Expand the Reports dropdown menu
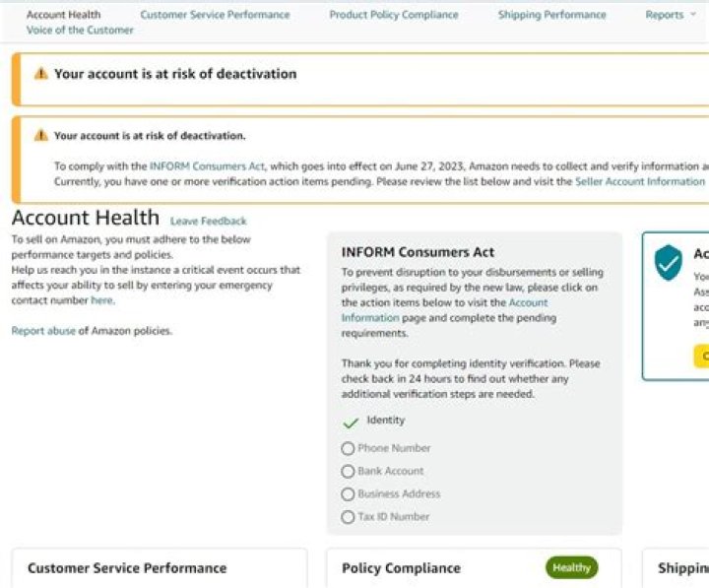Viewport: 709px width, 588px height. coord(670,15)
